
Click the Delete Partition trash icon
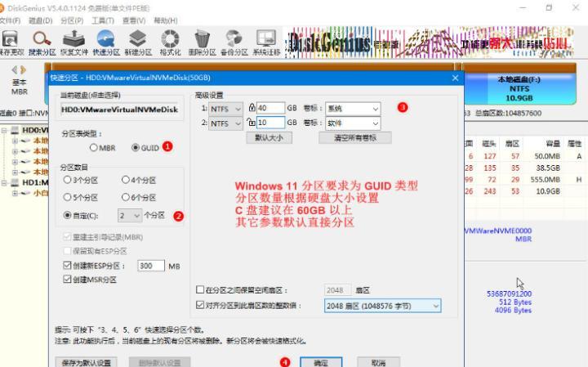pyautogui.click(x=203, y=43)
